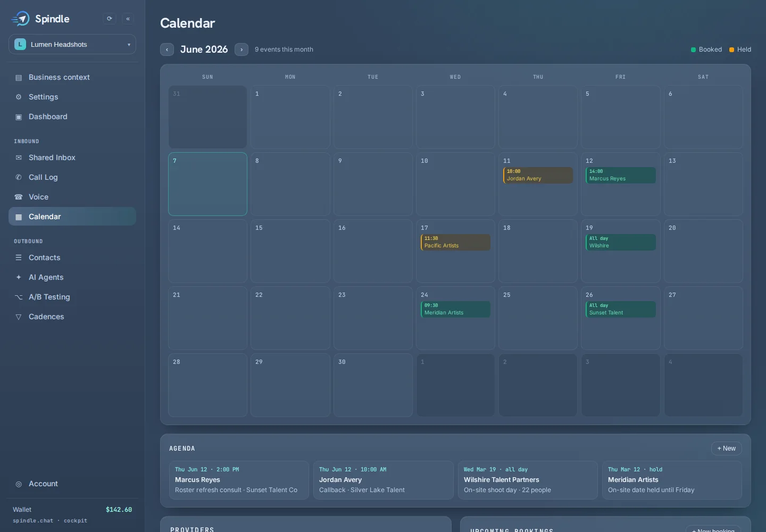The image size is (766, 532).
Task: Click the + New agenda button
Action: click(x=727, y=448)
